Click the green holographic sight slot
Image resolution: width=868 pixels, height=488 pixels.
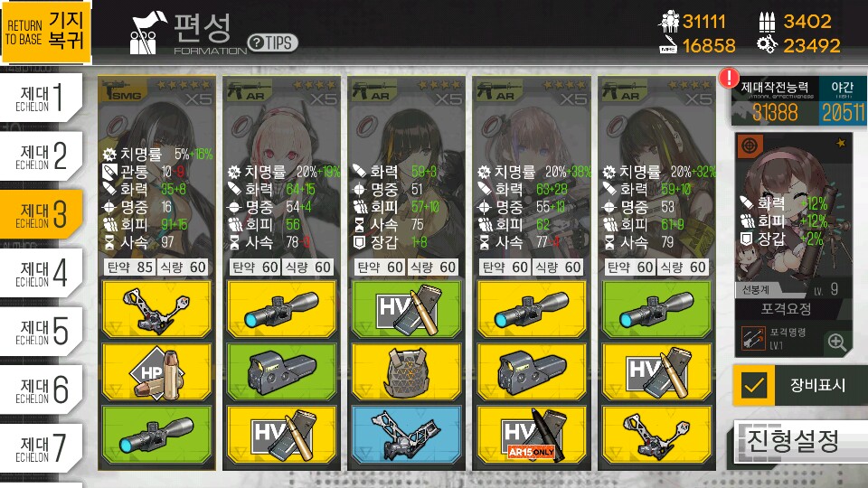(x=282, y=371)
